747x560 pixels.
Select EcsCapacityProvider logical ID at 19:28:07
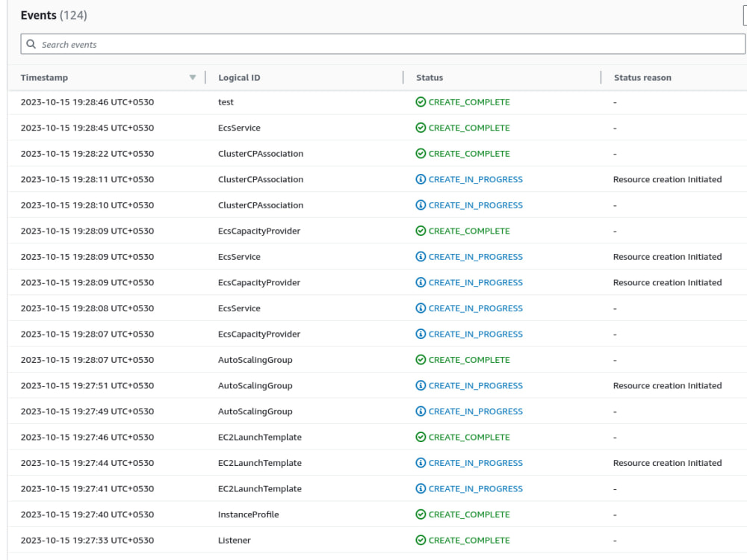259,334
